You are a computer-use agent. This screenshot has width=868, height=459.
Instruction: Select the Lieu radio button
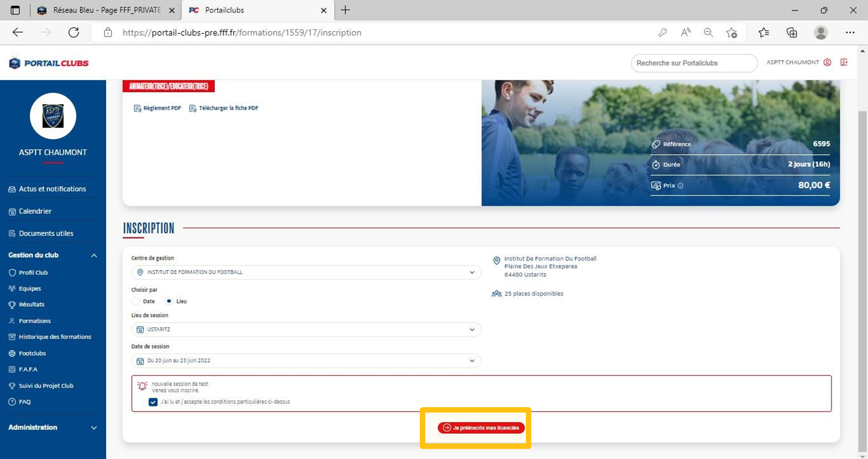(x=169, y=301)
